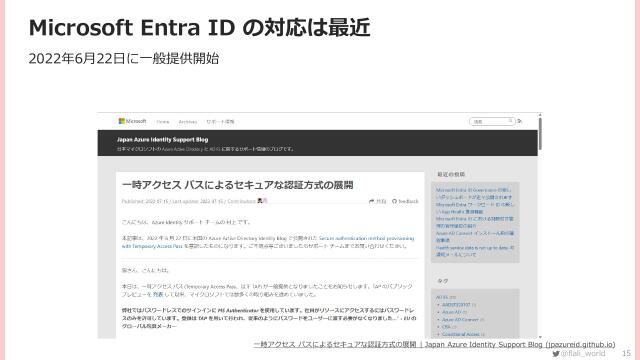This screenshot has height=360, width=640.
Task: Open recent post about Health service data
Action: click(475, 251)
